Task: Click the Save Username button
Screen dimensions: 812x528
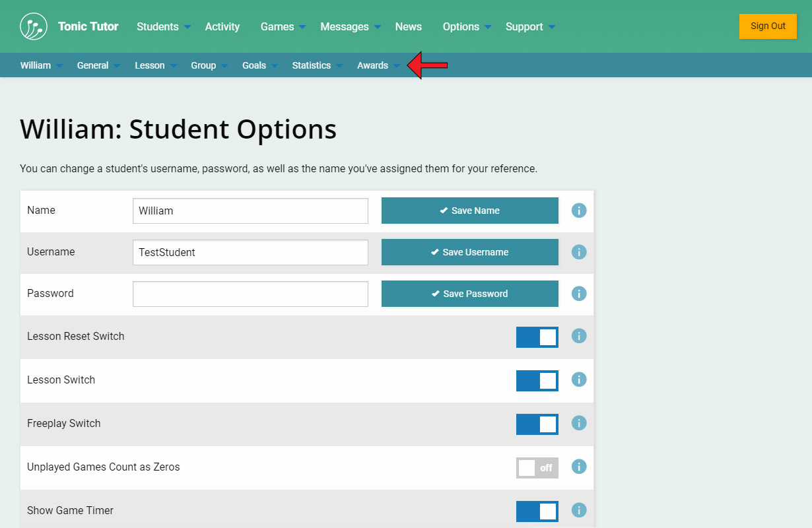Action: 469,252
